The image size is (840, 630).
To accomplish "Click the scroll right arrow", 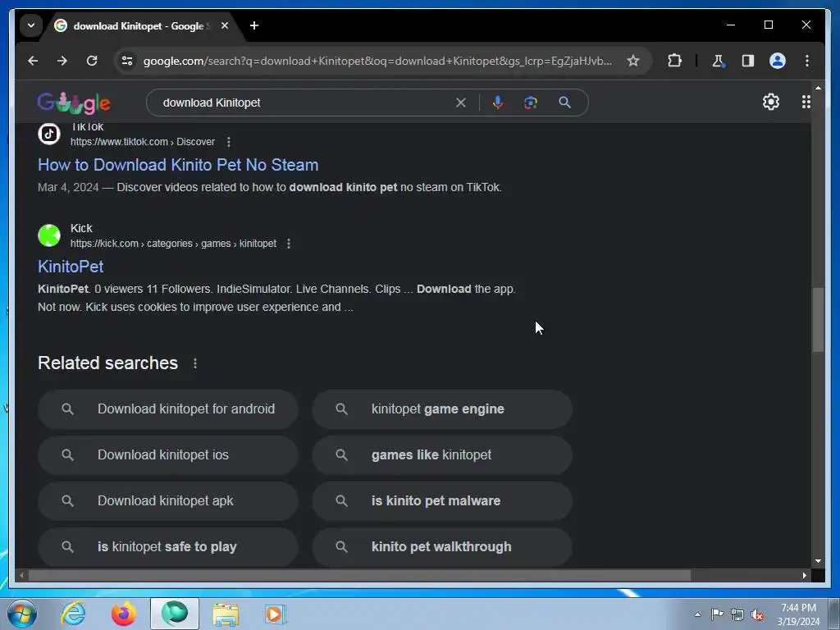I will 804,575.
